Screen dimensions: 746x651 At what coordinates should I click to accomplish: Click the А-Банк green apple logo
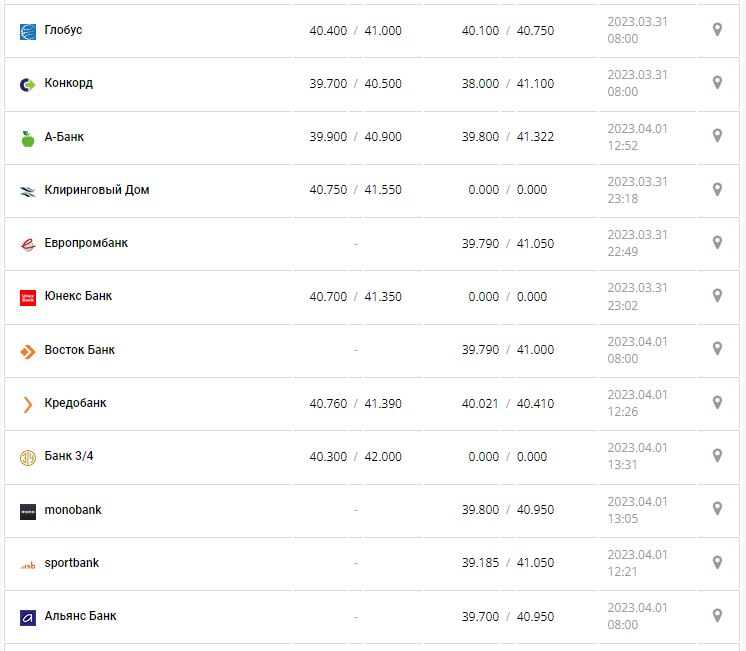pyautogui.click(x=28, y=138)
